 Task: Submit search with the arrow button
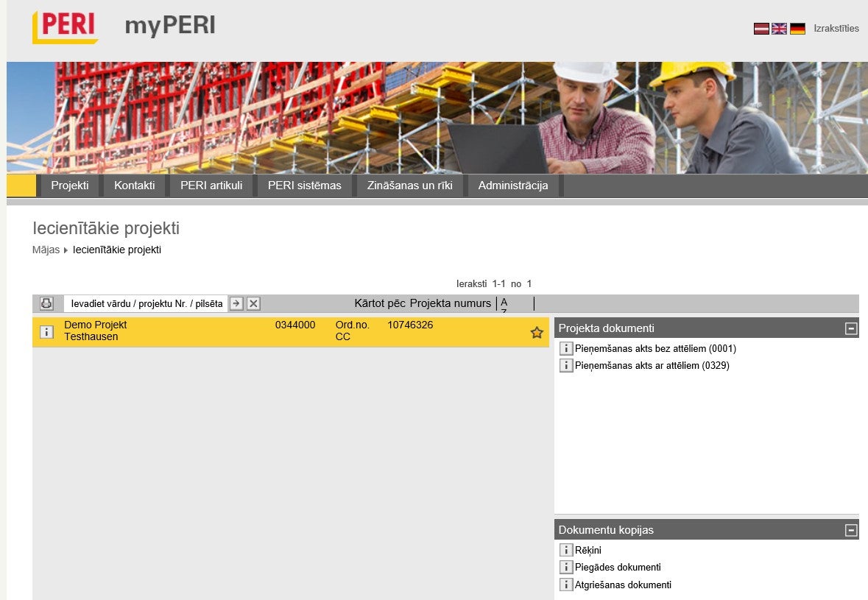coord(236,303)
